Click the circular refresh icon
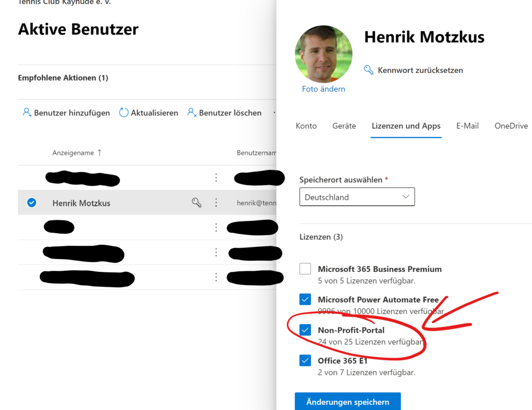 [x=124, y=112]
